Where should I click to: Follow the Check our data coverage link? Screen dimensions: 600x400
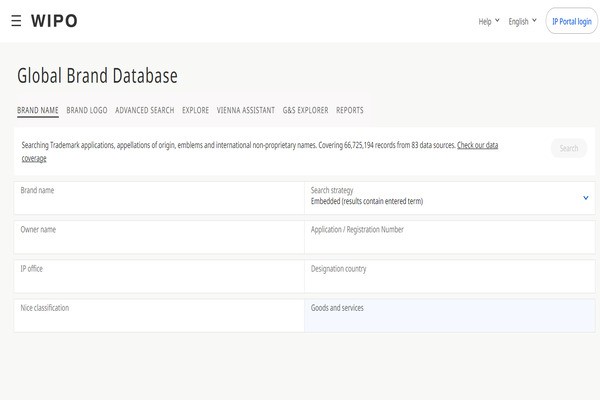[x=477, y=146]
